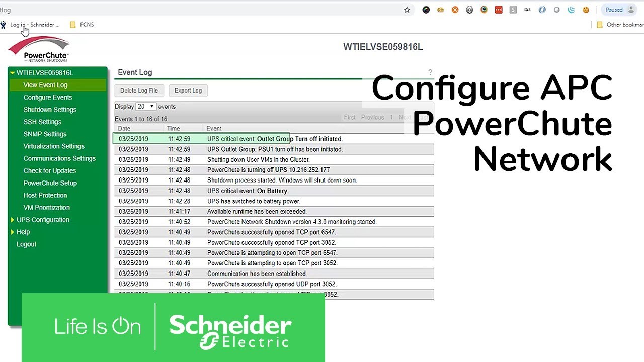This screenshot has height=362, width=644.
Task: Select 'Shutdown process started' event row
Action: (274, 180)
